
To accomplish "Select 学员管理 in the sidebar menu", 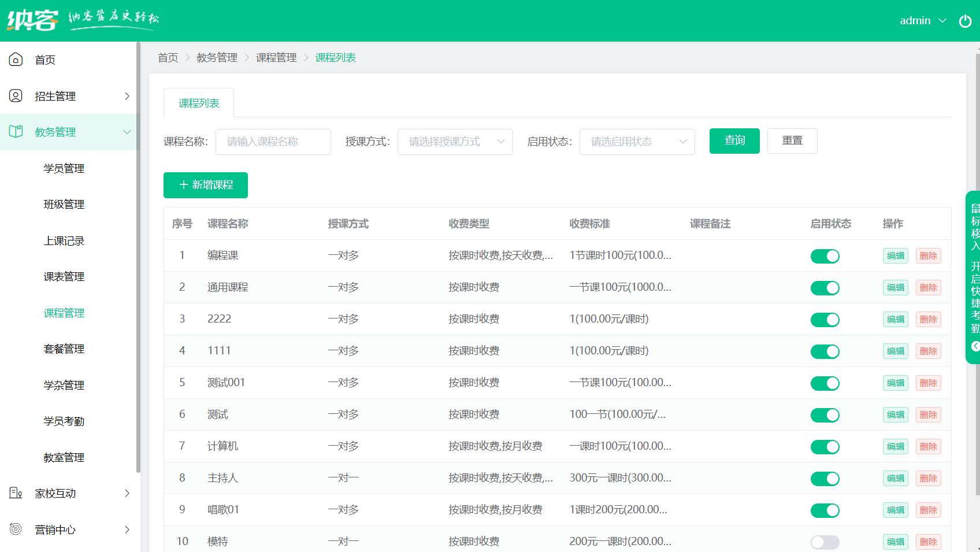I will 64,168.
